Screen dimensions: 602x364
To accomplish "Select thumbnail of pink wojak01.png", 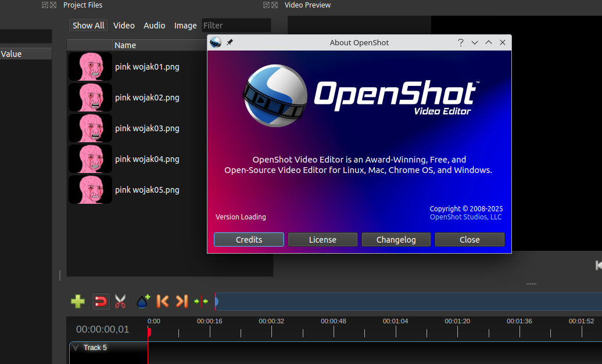I will (x=90, y=67).
